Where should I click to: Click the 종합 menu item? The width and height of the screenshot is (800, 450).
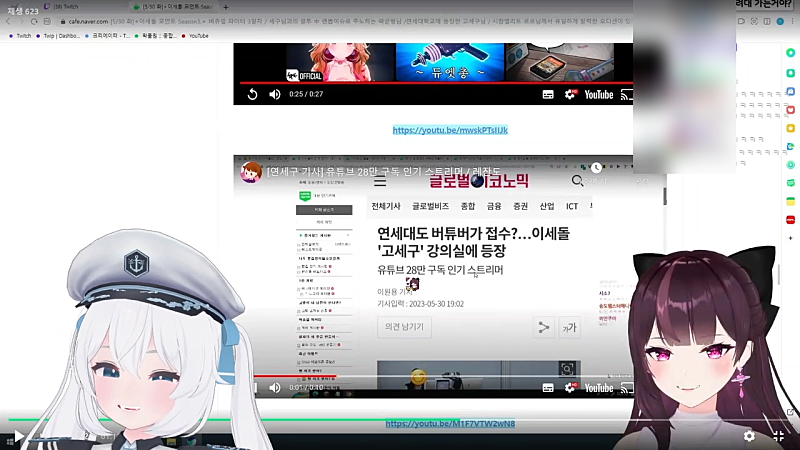(x=467, y=206)
